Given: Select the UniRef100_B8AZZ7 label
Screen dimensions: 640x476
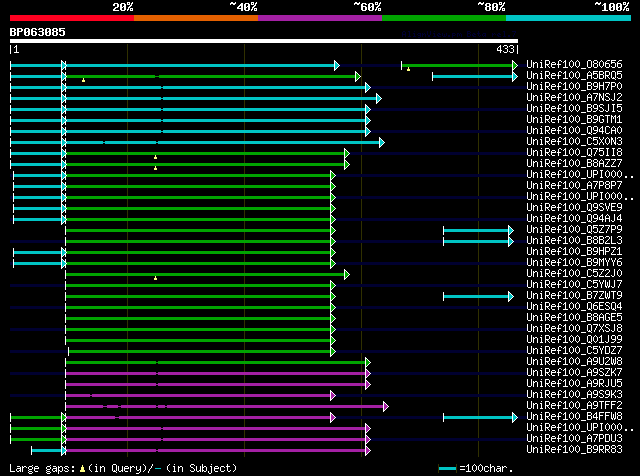Looking at the screenshot, I should point(574,163).
